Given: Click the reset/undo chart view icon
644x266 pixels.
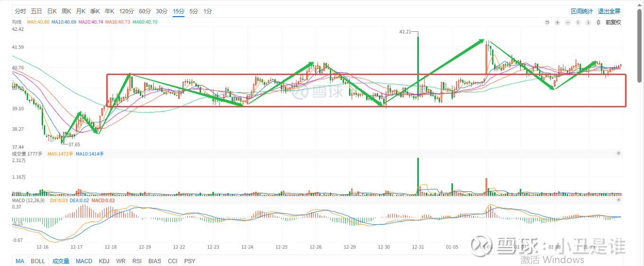Looking at the screenshot, I should coord(547,22).
